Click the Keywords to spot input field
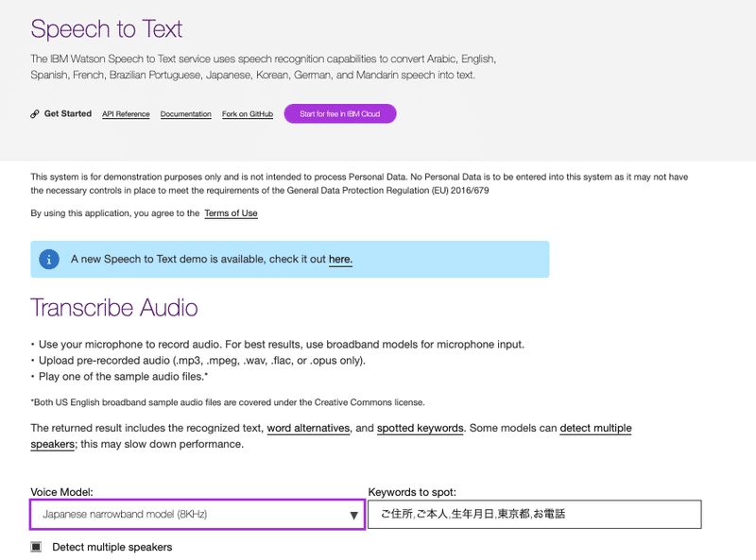756x560 pixels. (535, 515)
